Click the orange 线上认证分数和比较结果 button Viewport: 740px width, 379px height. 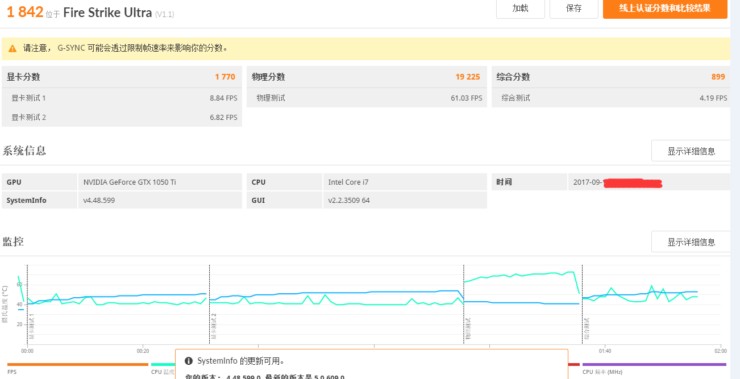tap(664, 8)
